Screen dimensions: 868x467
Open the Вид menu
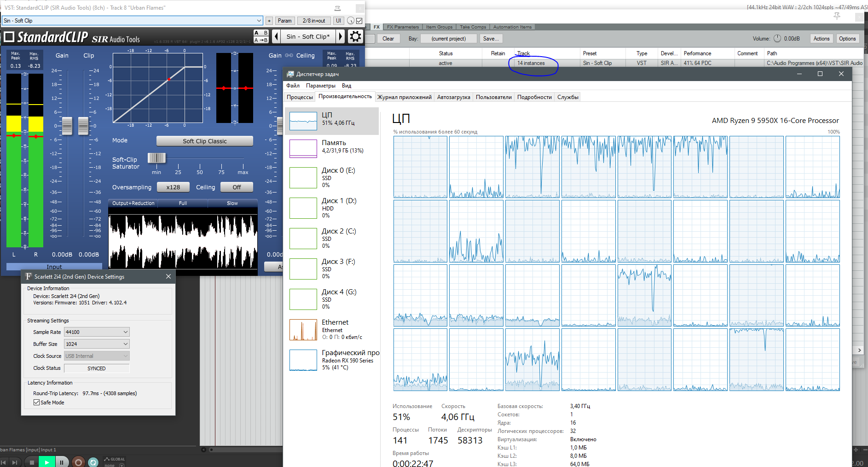click(347, 86)
